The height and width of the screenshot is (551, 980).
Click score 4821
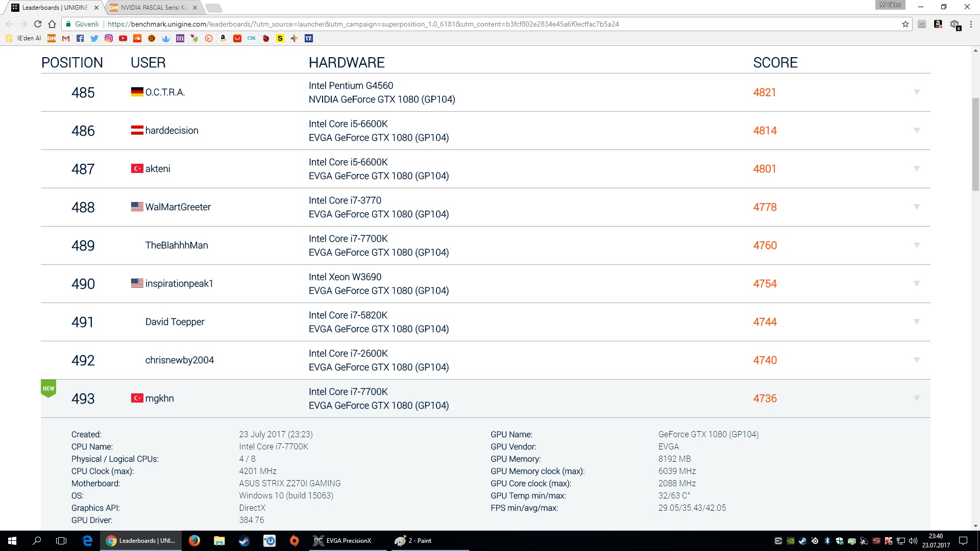coord(765,92)
